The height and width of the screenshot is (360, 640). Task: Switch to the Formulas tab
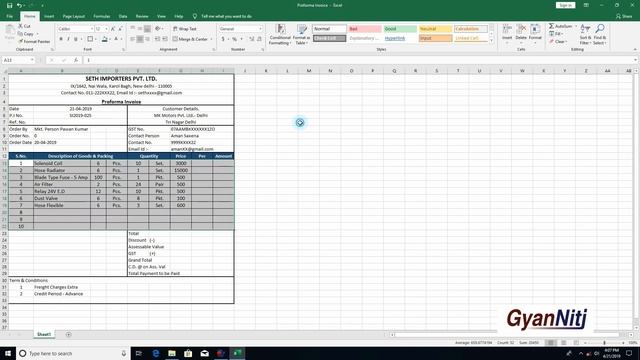(102, 16)
